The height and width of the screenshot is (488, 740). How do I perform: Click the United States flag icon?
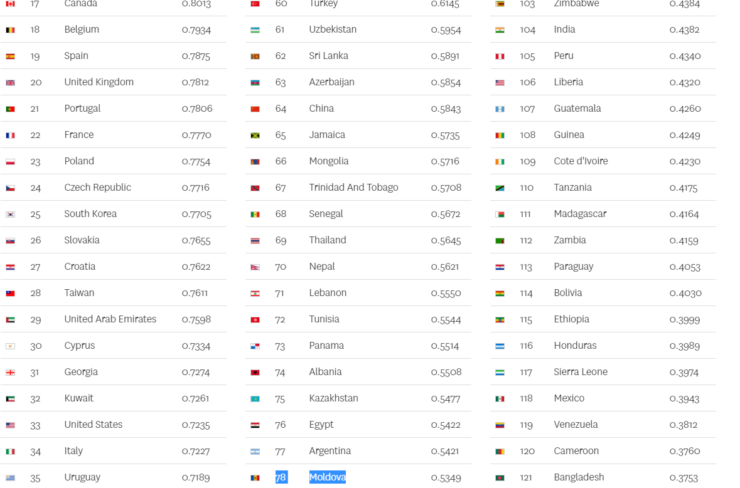[x=10, y=425]
